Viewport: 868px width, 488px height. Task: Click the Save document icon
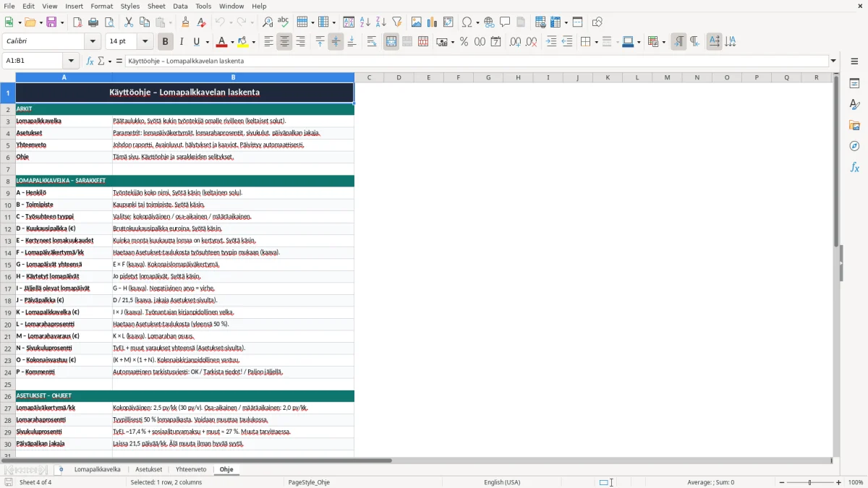coord(51,22)
